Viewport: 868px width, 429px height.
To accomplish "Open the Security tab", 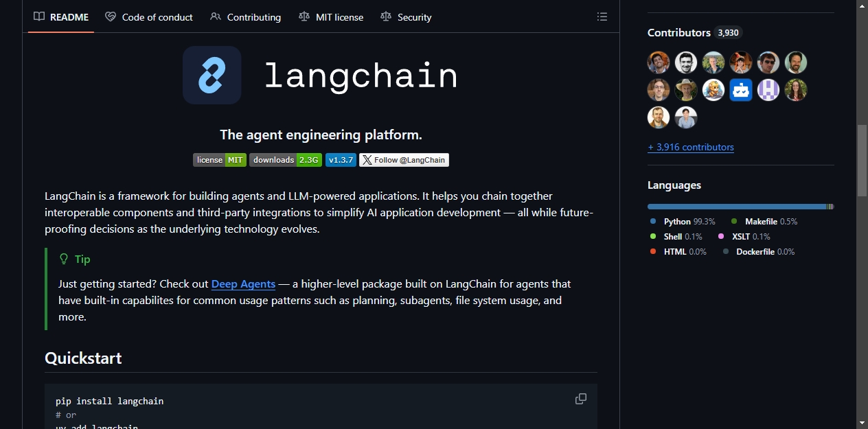I will click(406, 16).
